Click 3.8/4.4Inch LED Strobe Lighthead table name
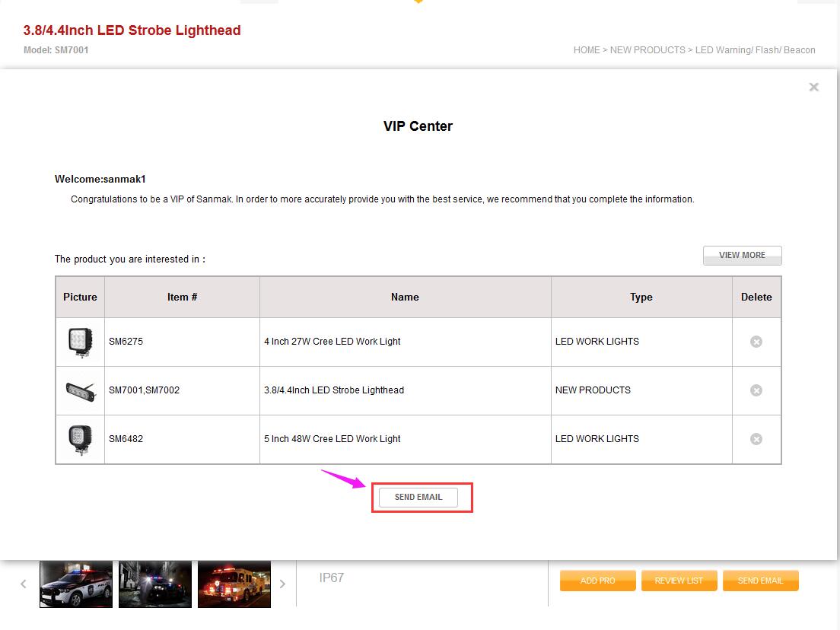This screenshot has width=840, height=630. click(x=334, y=390)
